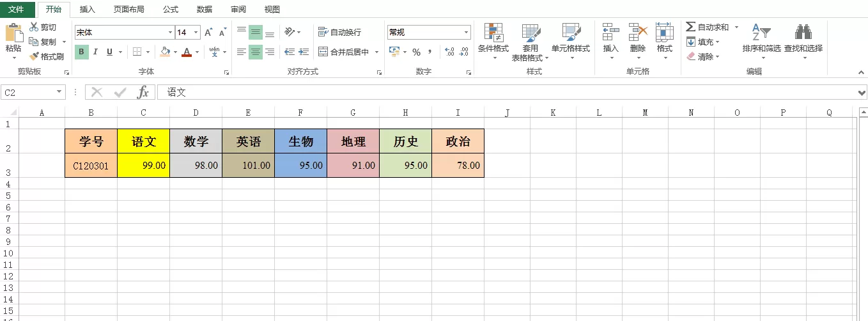Screen dimensions: 868x321
Task: Open Sort and Filter (排序和筛选)
Action: (x=762, y=42)
